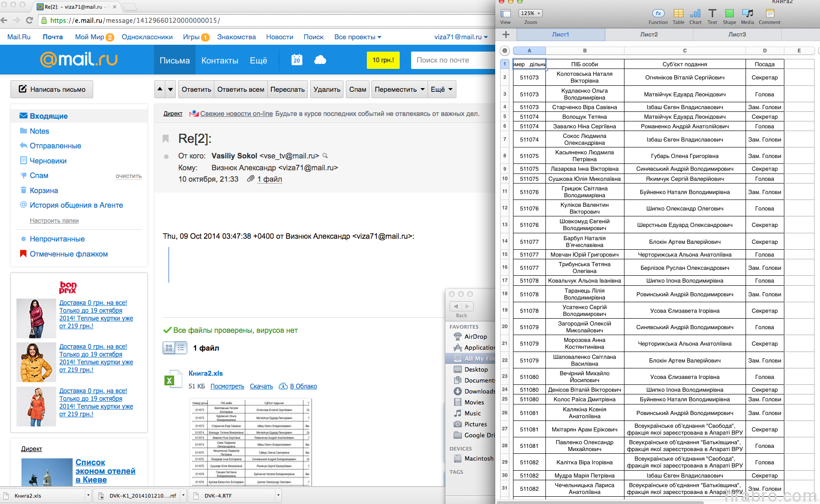Open the Function tool in Numbers toolbar
This screenshot has width=820, height=504.
[658, 14]
